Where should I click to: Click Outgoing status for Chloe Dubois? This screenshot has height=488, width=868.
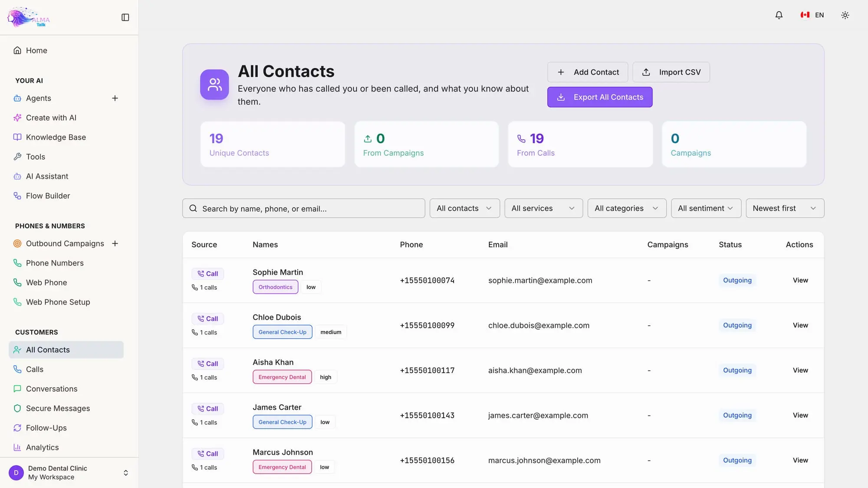click(x=737, y=326)
